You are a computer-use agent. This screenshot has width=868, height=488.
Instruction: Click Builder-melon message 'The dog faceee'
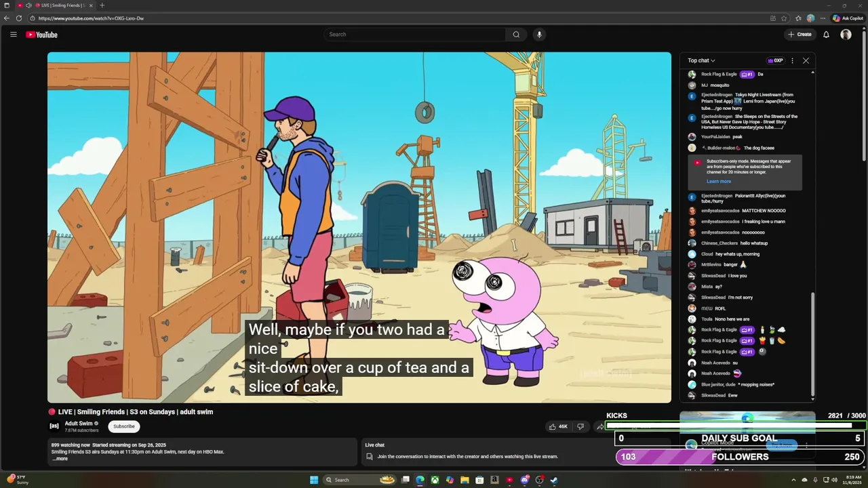coord(759,148)
